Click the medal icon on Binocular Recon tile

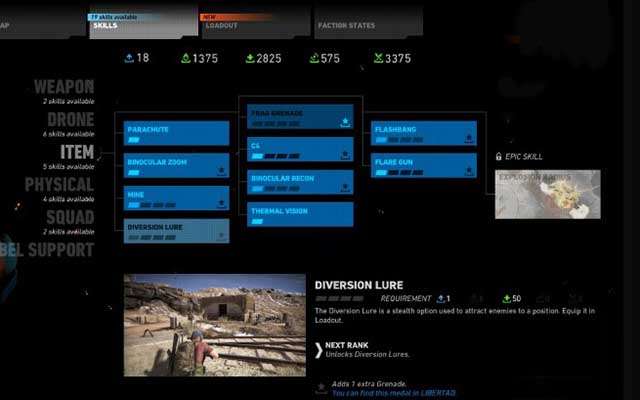click(345, 187)
